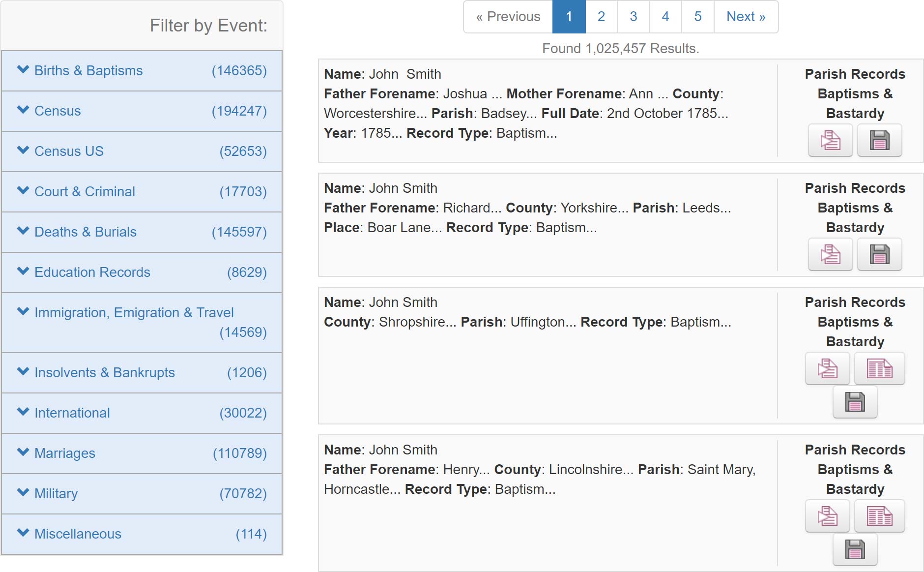Image resolution: width=924 pixels, height=572 pixels.
Task: Save the Leeds Yorkshire baptism record
Action: 879,254
